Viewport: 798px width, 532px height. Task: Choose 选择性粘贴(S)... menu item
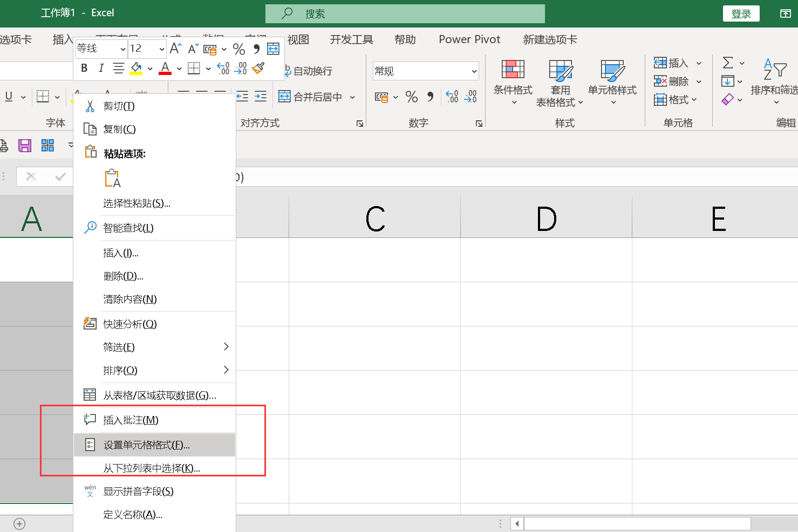(x=154, y=203)
